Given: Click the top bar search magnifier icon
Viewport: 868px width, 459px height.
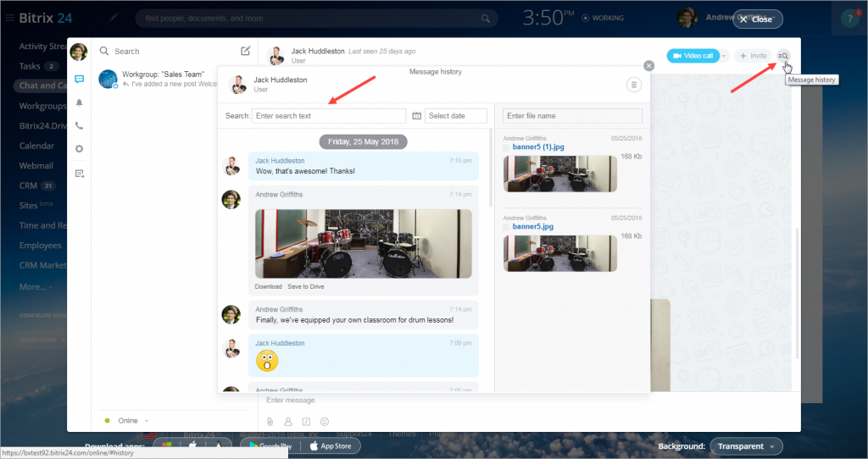Looking at the screenshot, I should [x=486, y=19].
